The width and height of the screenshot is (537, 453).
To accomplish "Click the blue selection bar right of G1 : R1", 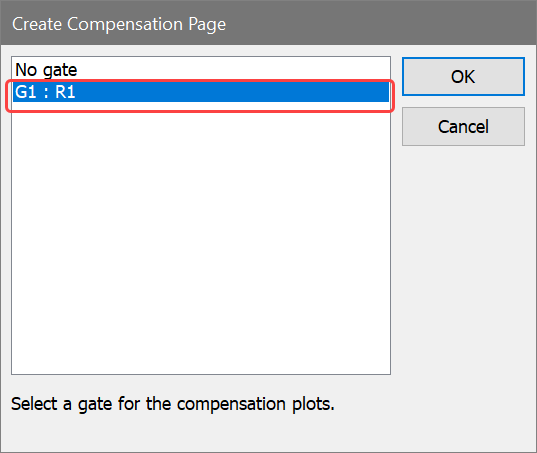I will click(233, 92).
